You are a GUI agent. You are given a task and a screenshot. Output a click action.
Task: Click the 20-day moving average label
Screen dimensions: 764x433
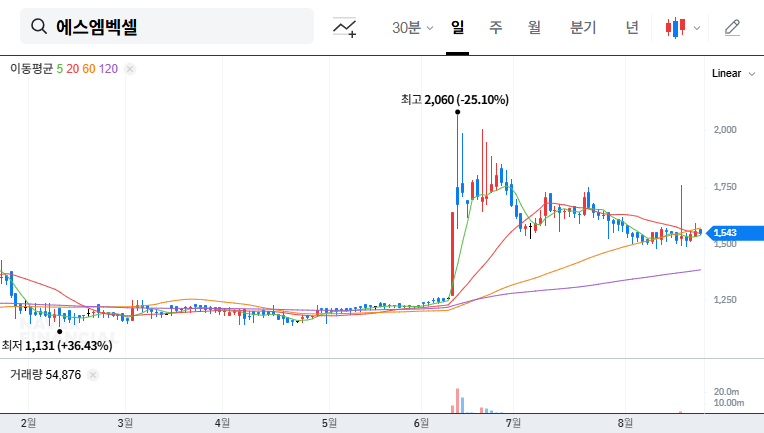tap(73, 69)
